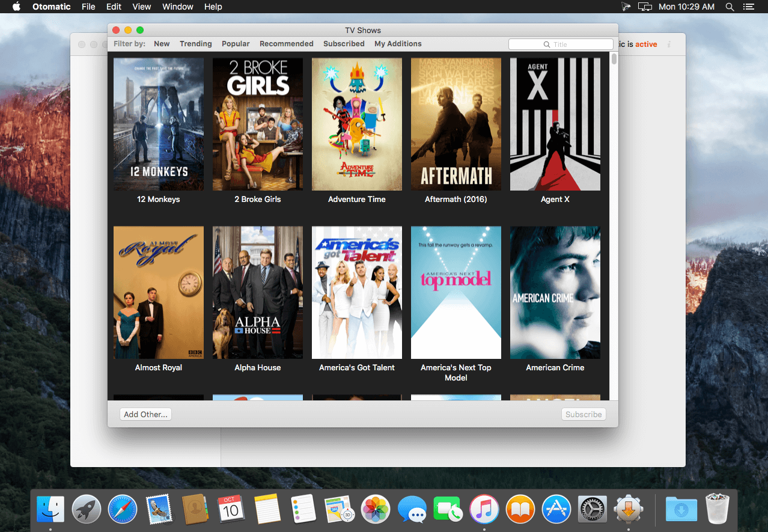768x532 pixels.
Task: Open Mail stamp icon in dock
Action: 159,509
